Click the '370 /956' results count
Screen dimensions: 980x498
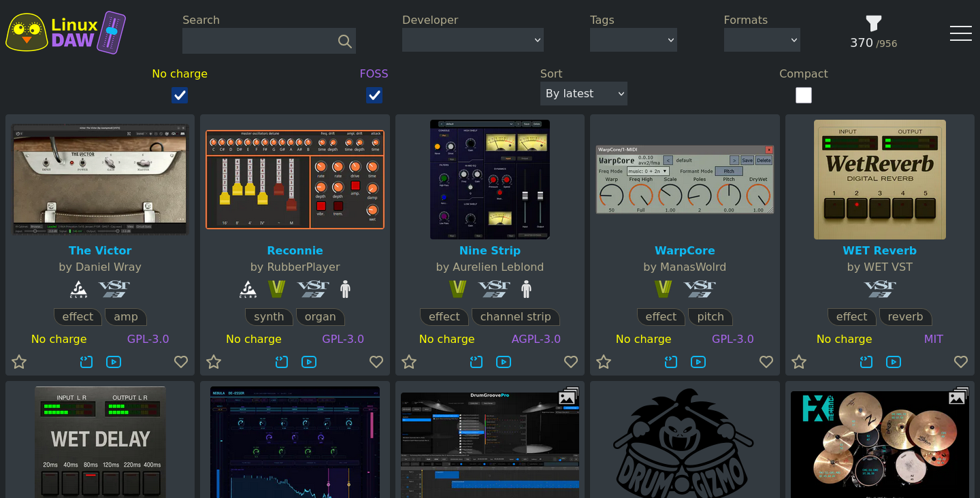874,43
